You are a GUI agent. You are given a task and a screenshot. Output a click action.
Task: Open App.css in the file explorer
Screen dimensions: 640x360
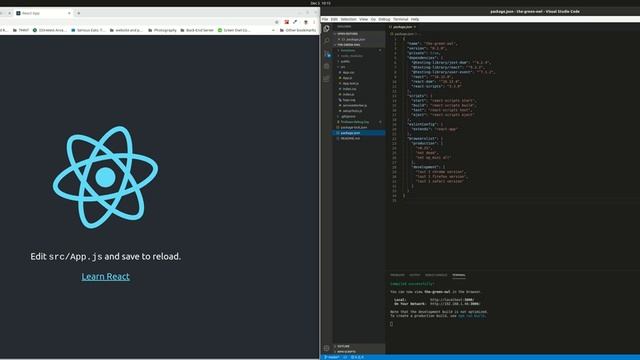pos(359,73)
